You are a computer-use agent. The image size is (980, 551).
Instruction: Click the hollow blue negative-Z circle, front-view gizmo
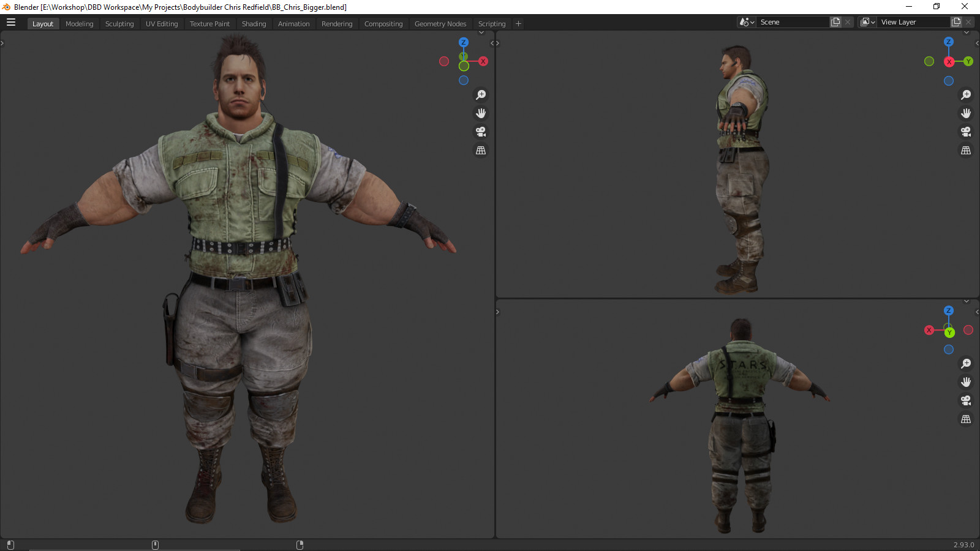click(x=464, y=80)
